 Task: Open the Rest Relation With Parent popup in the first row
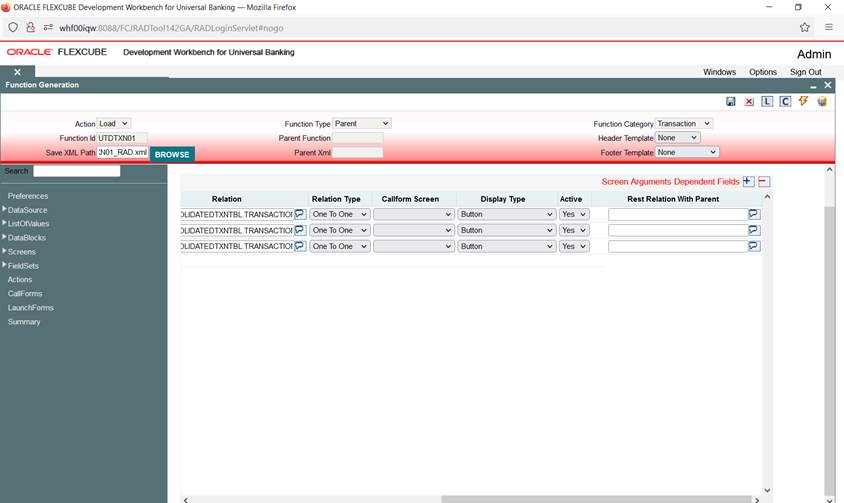[754, 214]
